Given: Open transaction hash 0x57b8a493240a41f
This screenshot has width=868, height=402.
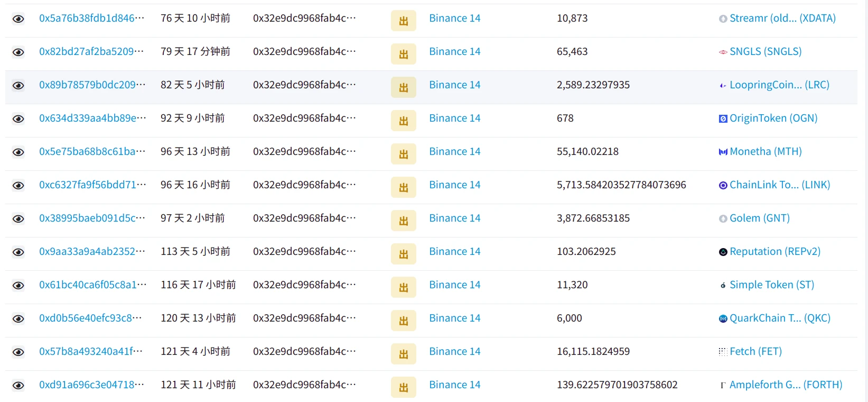Looking at the screenshot, I should pyautogui.click(x=91, y=352).
